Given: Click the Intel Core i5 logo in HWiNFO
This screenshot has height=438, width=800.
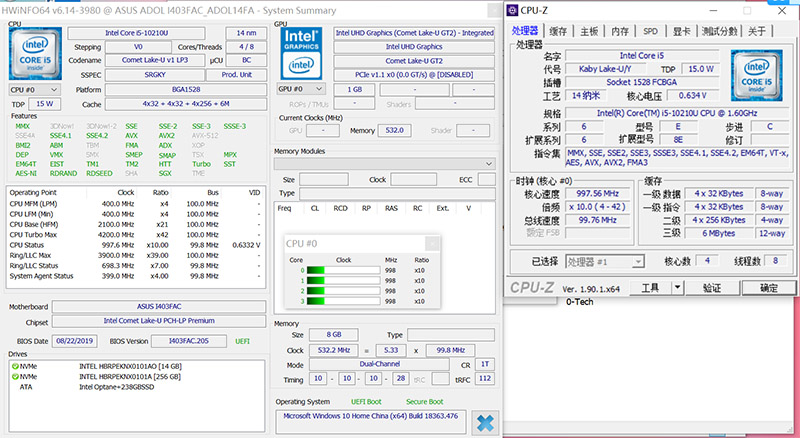Looking at the screenshot, I should (35, 54).
